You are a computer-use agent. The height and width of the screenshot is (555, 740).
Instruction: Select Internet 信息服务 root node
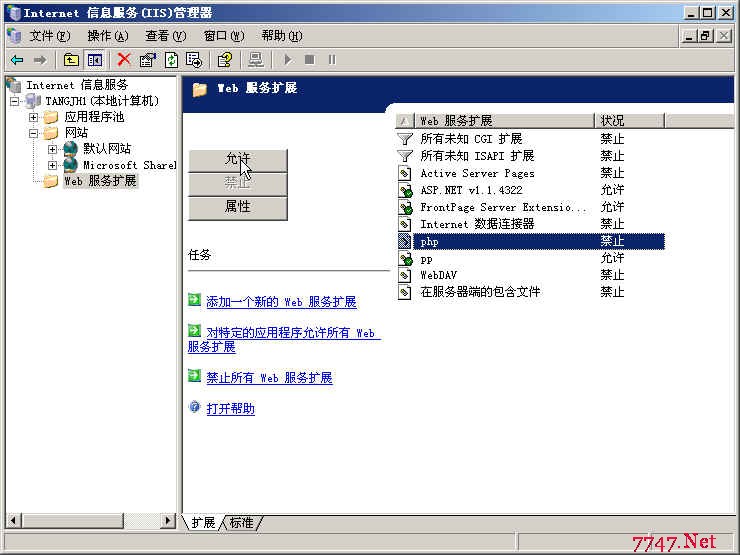pos(77,85)
